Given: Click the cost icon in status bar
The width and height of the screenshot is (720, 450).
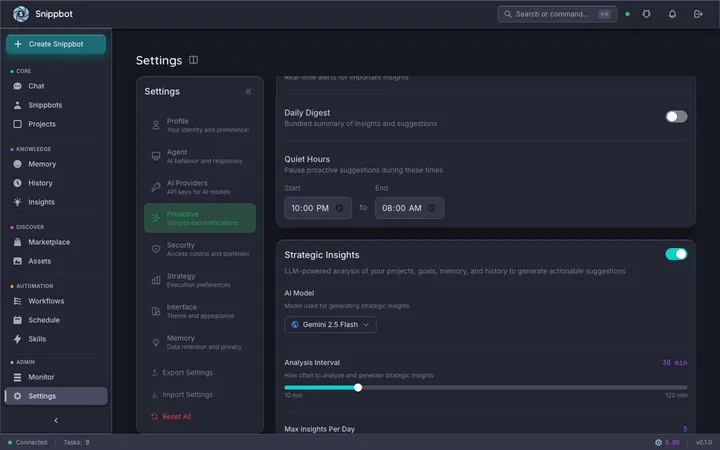Looking at the screenshot, I should [x=658, y=443].
